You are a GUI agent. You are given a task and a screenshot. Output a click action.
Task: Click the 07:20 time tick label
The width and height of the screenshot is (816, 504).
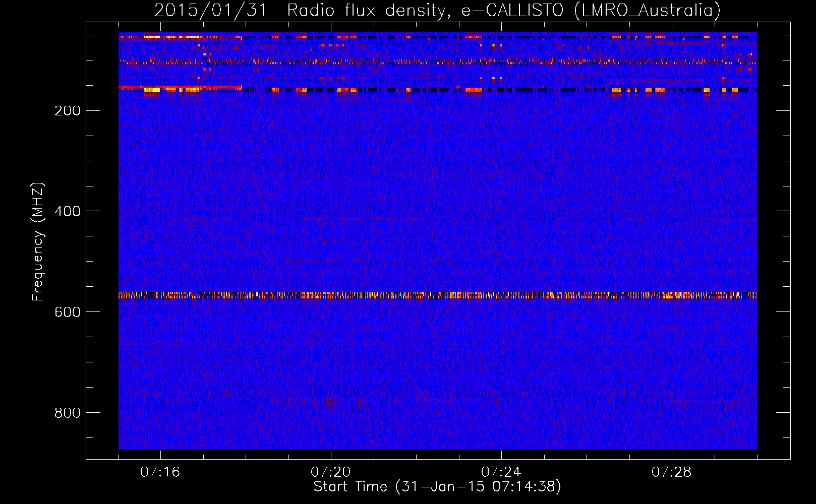[331, 472]
